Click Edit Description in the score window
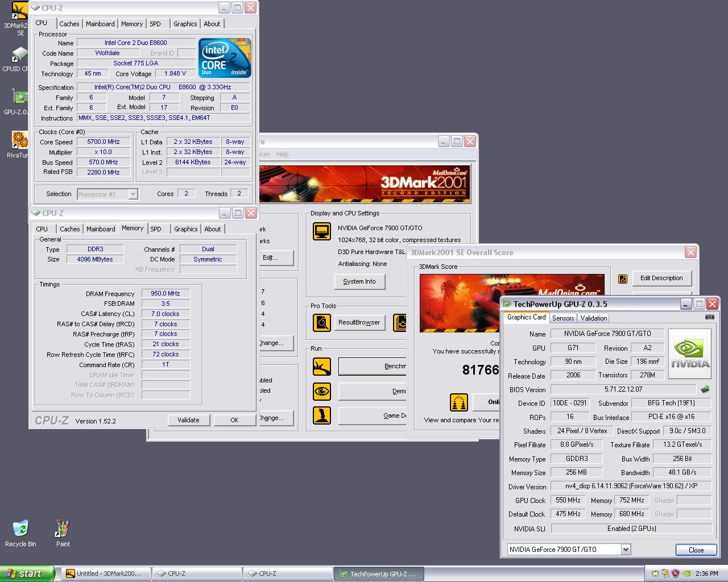 click(x=662, y=278)
